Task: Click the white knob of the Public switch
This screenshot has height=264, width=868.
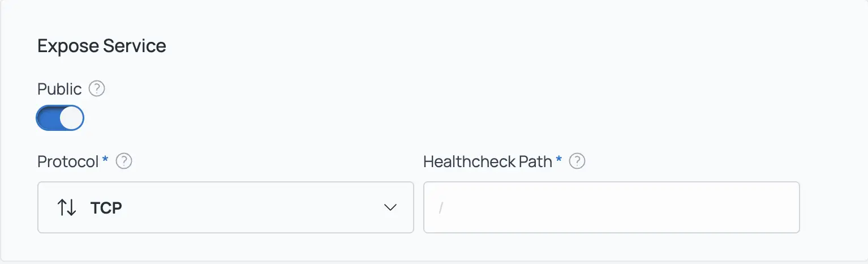Action: point(71,118)
